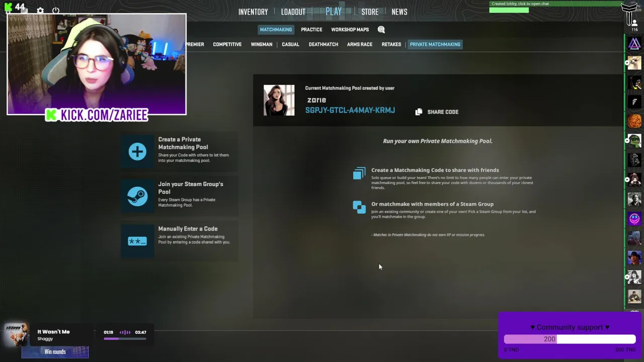Go to the Play menu
644x362 pixels.
[334, 11]
